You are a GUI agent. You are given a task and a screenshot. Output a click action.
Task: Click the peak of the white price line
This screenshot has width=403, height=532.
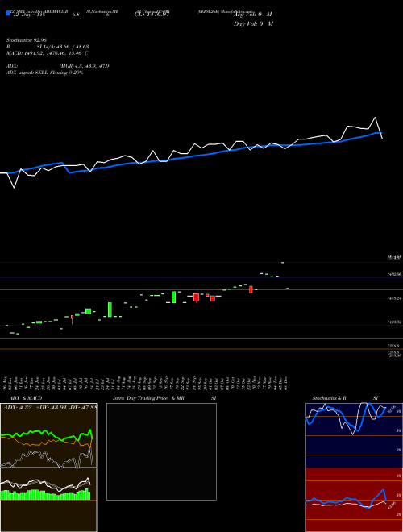pos(375,118)
